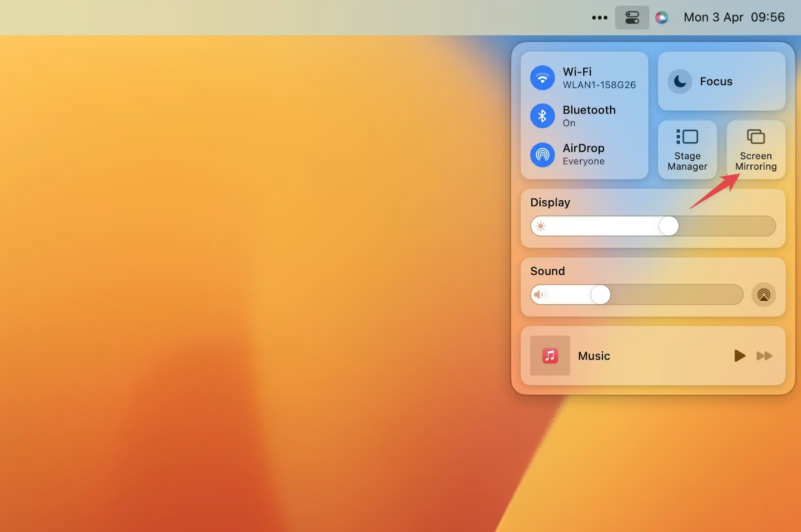Image resolution: width=801 pixels, height=532 pixels.
Task: Play music with the play button
Action: click(740, 356)
